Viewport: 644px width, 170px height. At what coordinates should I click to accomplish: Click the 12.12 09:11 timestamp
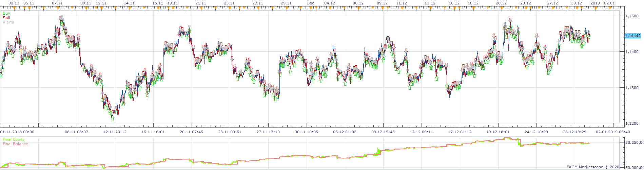pos(422,132)
